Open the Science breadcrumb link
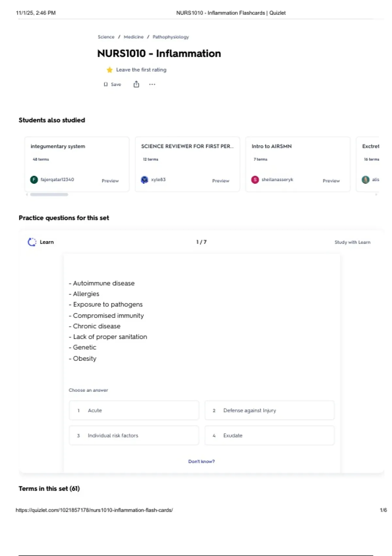This screenshot has height=556, width=392. point(106,37)
